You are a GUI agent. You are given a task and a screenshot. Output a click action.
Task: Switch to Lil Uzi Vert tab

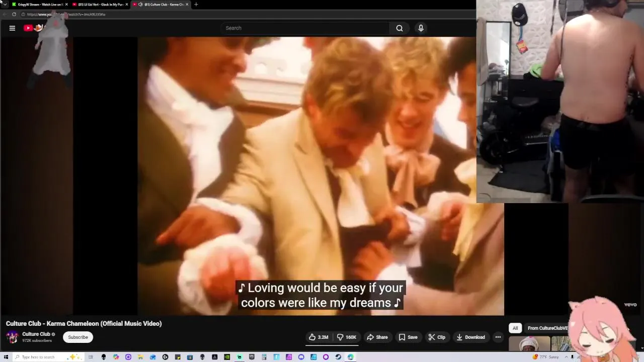tap(100, 5)
